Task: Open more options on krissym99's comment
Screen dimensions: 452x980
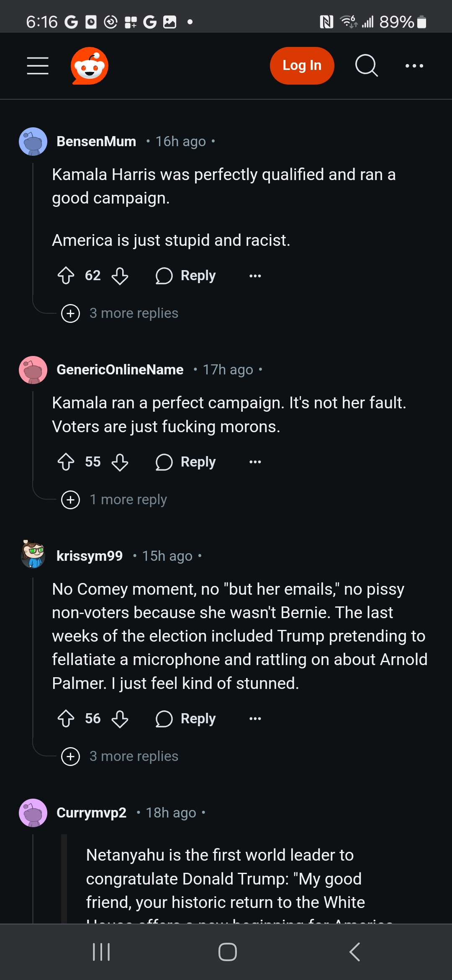Action: [x=255, y=719]
